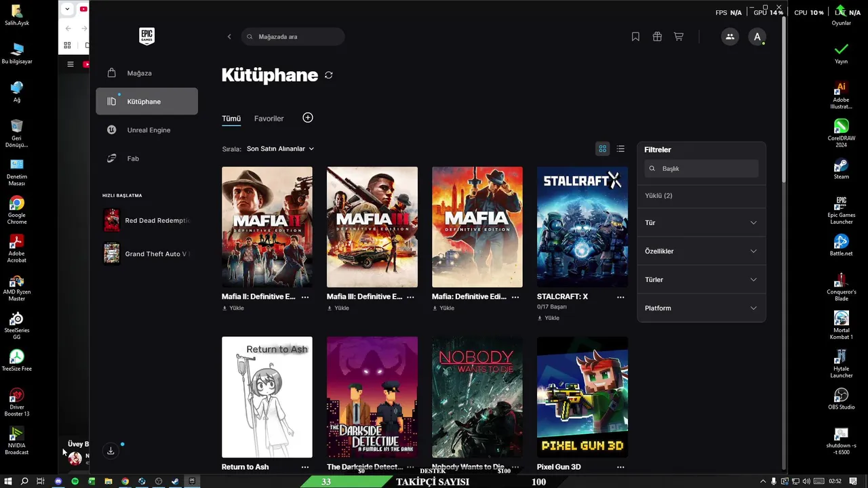Open the Windows Start menu
Viewport: 868px width, 488px height.
click(x=7, y=481)
